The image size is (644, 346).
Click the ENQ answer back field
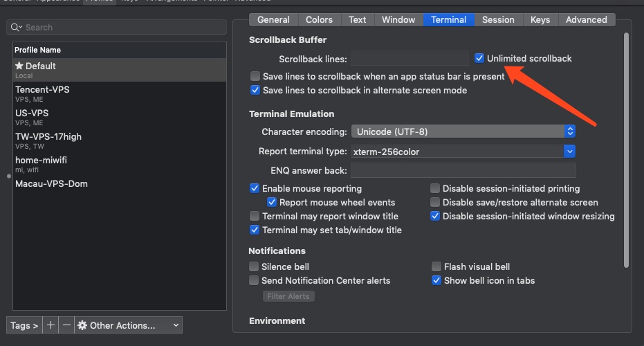click(463, 170)
